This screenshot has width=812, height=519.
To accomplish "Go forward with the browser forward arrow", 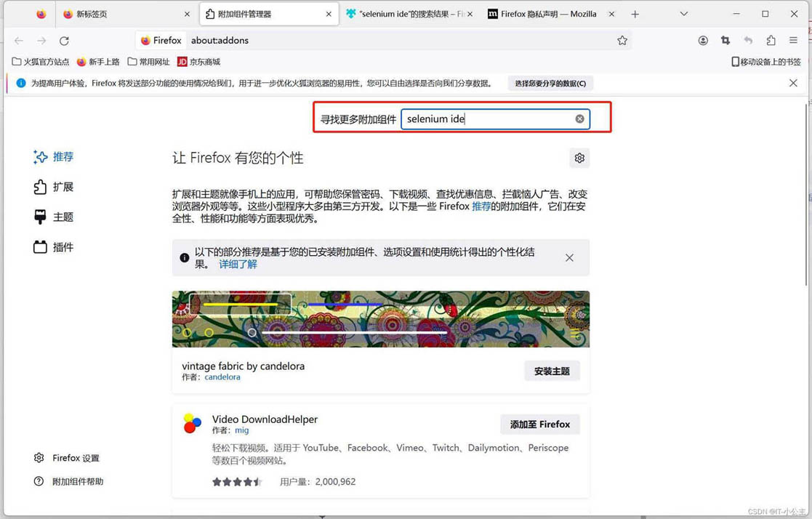I will pyautogui.click(x=42, y=41).
